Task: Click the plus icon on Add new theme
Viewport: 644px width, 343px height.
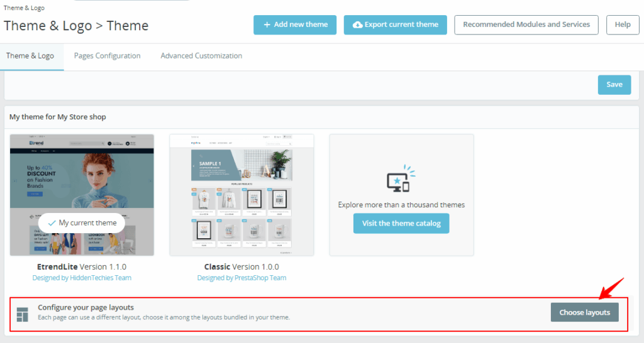Action: tap(267, 25)
